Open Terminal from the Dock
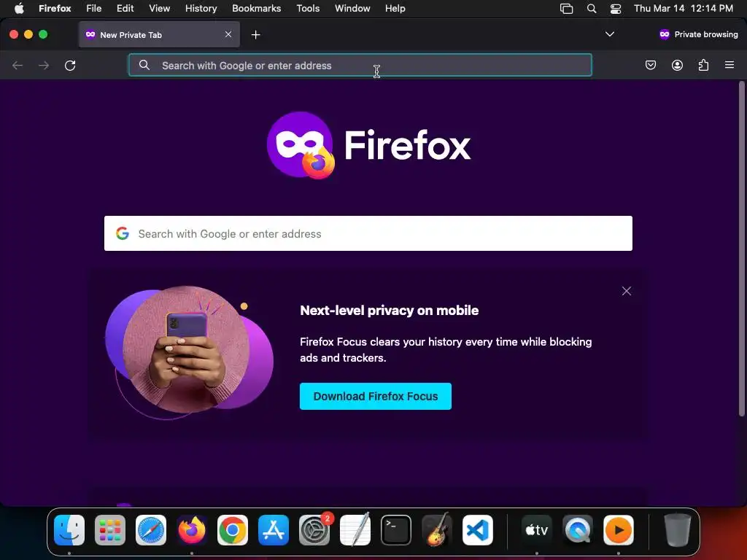This screenshot has height=560, width=747. [x=396, y=530]
